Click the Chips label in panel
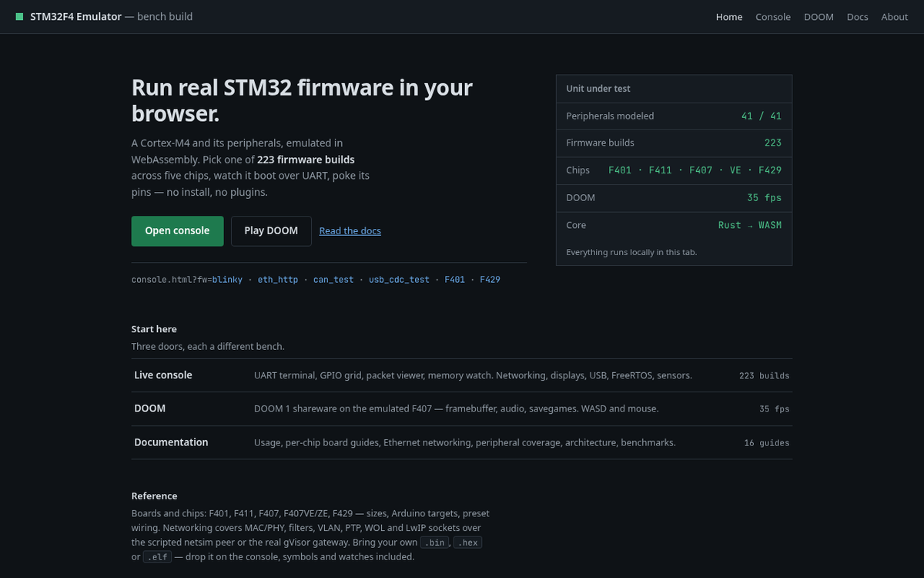The width and height of the screenshot is (924, 578). coord(577,170)
